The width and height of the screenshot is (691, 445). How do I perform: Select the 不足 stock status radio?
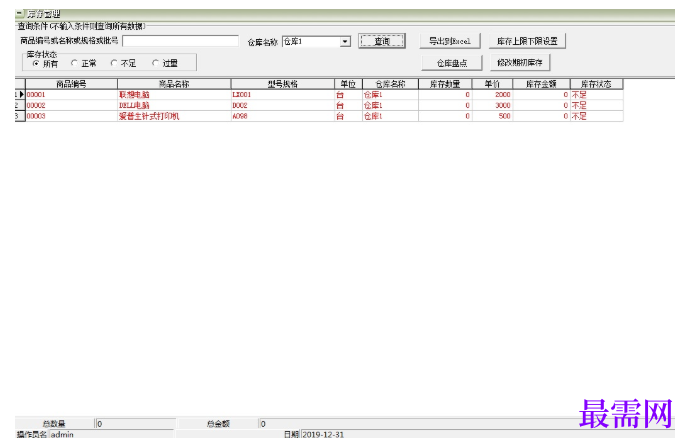coord(114,63)
